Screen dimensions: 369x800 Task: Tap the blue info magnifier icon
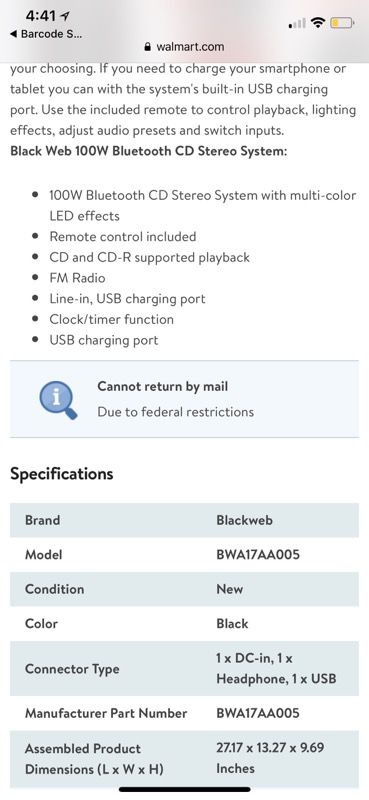point(59,399)
